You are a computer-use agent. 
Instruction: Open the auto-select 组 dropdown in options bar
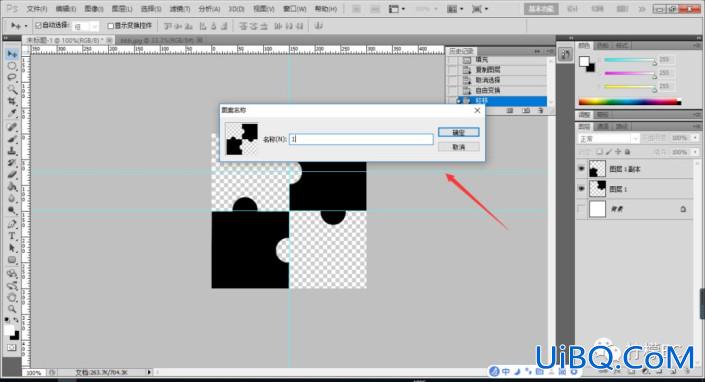[x=85, y=27]
